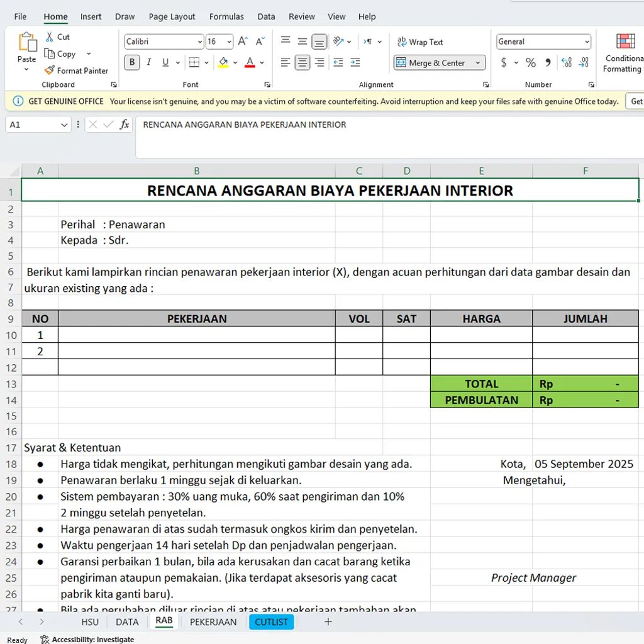Screen dimensions: 644x644
Task: Open the CUTLIST sheet tab
Action: coord(271,622)
